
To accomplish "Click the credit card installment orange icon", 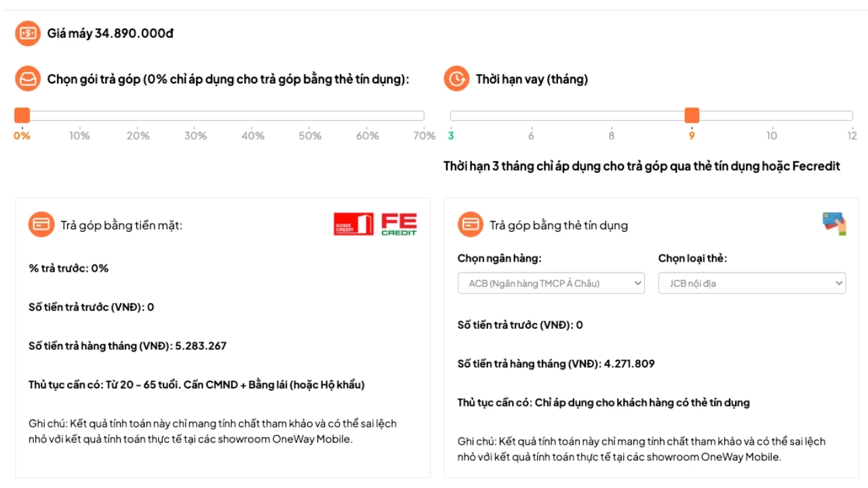I will tap(470, 225).
